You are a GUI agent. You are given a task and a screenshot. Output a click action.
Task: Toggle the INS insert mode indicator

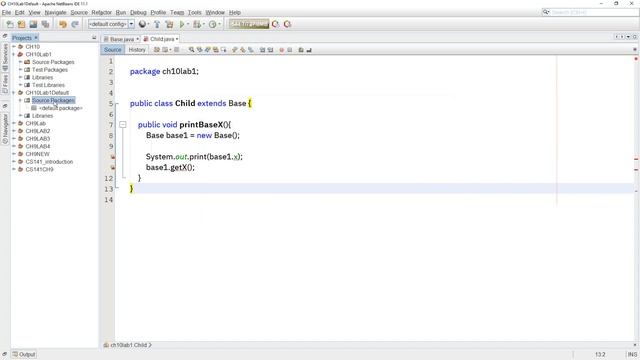point(632,354)
